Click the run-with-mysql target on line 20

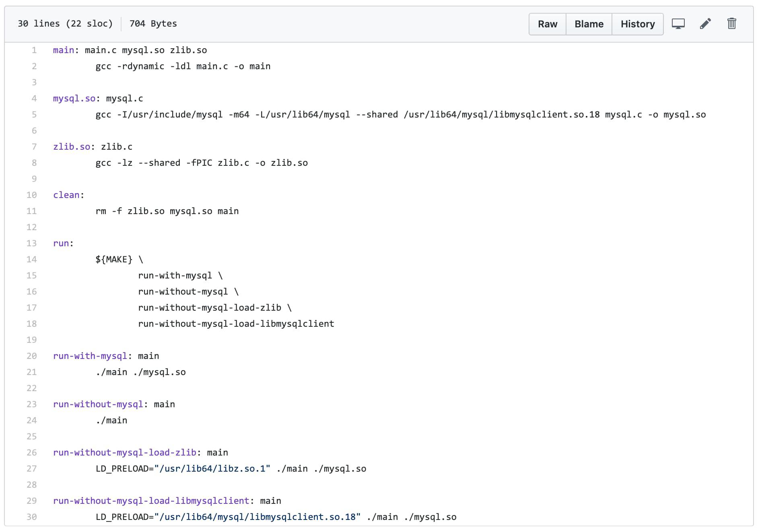[90, 356]
